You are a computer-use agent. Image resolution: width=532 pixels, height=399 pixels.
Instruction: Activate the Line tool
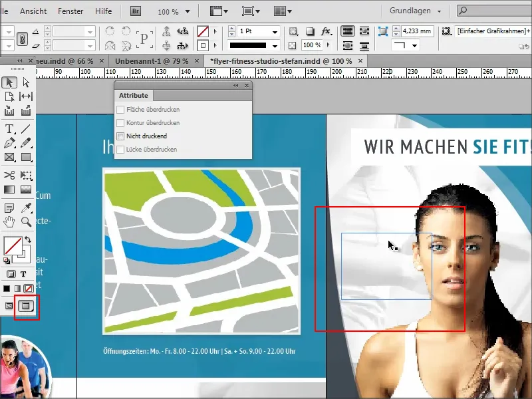(x=26, y=129)
